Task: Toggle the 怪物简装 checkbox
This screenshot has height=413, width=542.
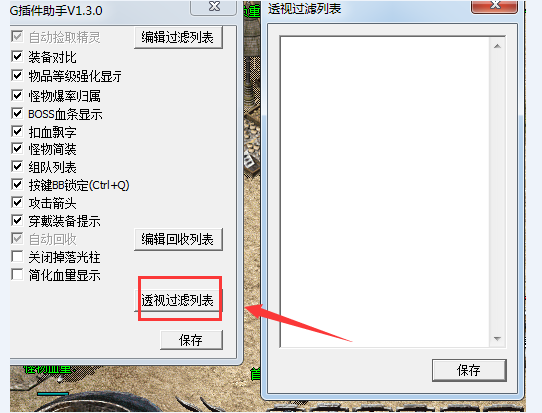Action: click(x=17, y=148)
